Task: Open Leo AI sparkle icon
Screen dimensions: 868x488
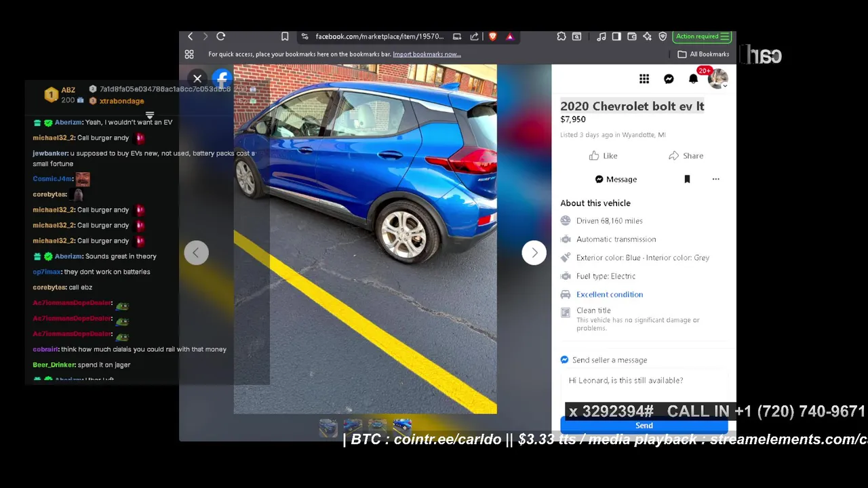Action: pos(647,37)
